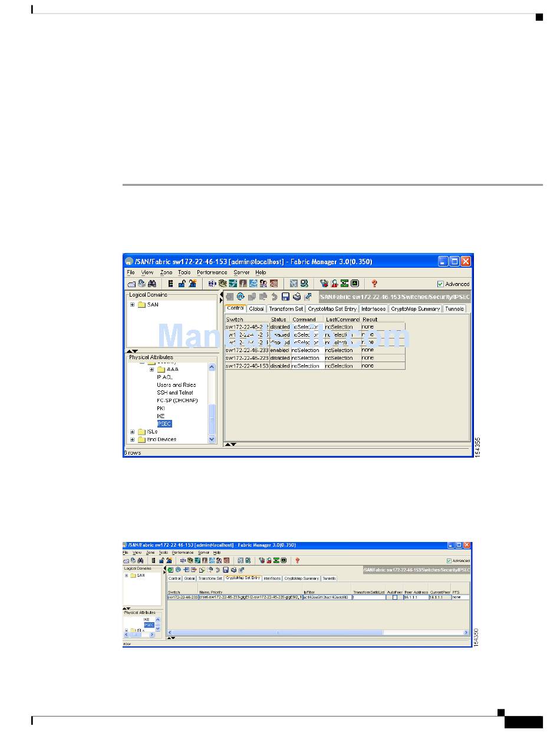Switch to Transform Set tab in upper window
Viewport: 560px width, 736px height.
point(286,308)
